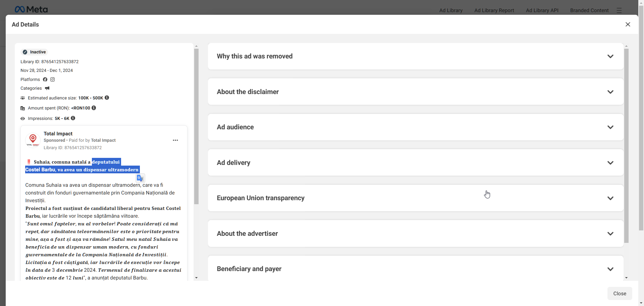Go to the Ad Library API page
644x306 pixels.
click(x=542, y=10)
